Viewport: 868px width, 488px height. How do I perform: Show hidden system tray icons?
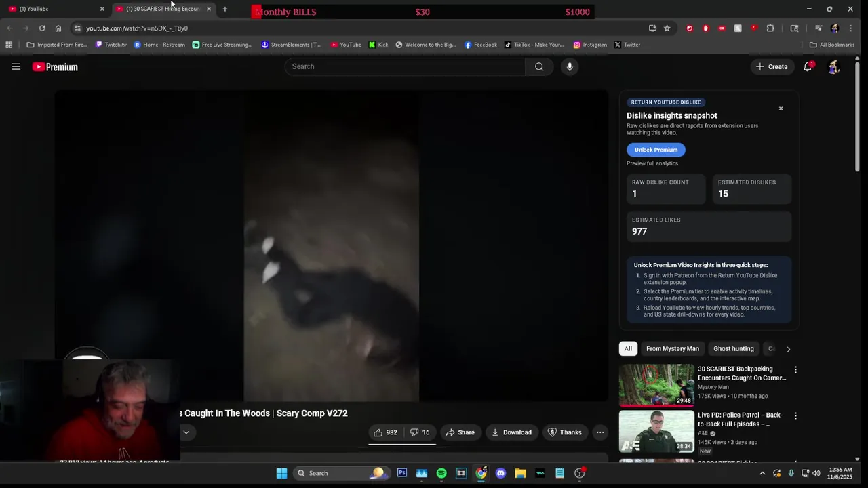pyautogui.click(x=762, y=473)
